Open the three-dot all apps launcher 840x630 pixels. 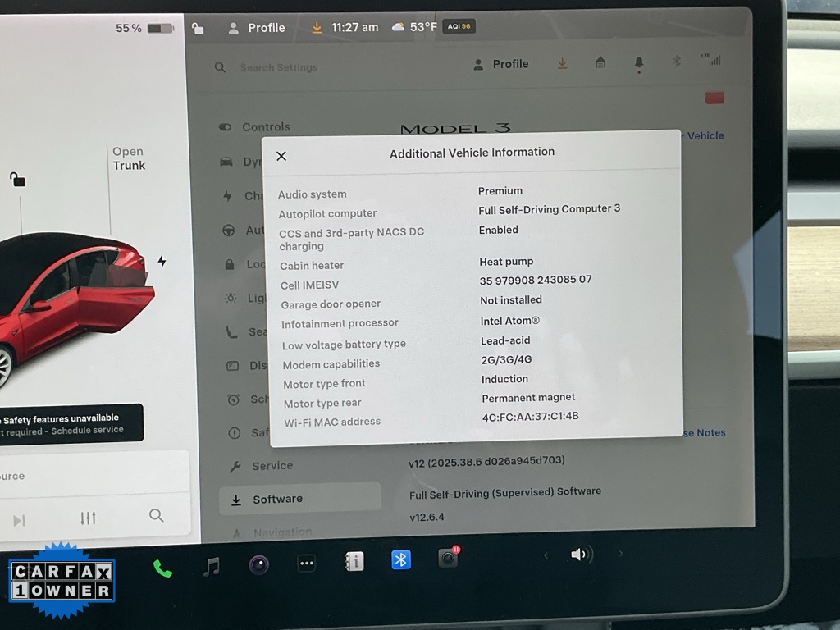coord(306,564)
